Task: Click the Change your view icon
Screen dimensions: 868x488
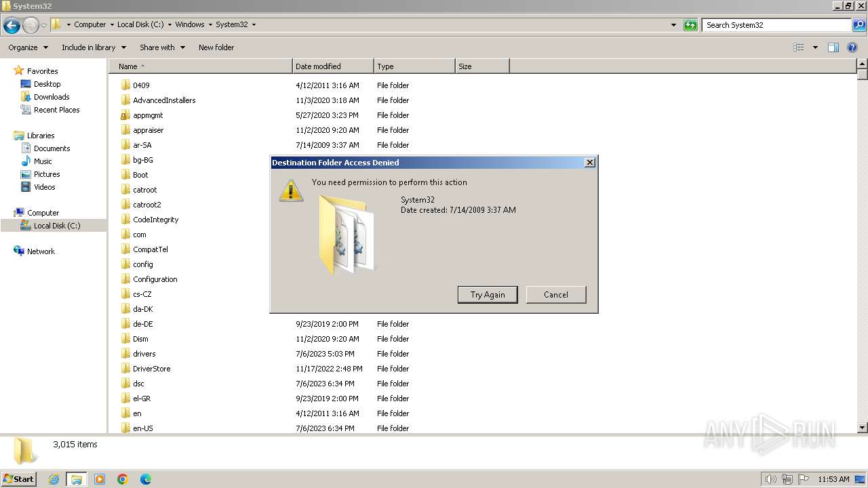Action: tap(799, 47)
